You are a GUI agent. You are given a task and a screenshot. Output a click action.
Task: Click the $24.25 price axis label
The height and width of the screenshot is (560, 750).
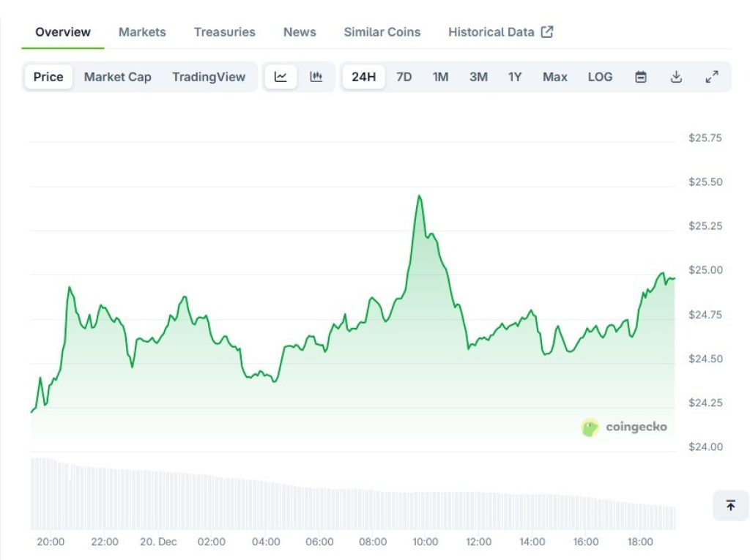point(705,403)
